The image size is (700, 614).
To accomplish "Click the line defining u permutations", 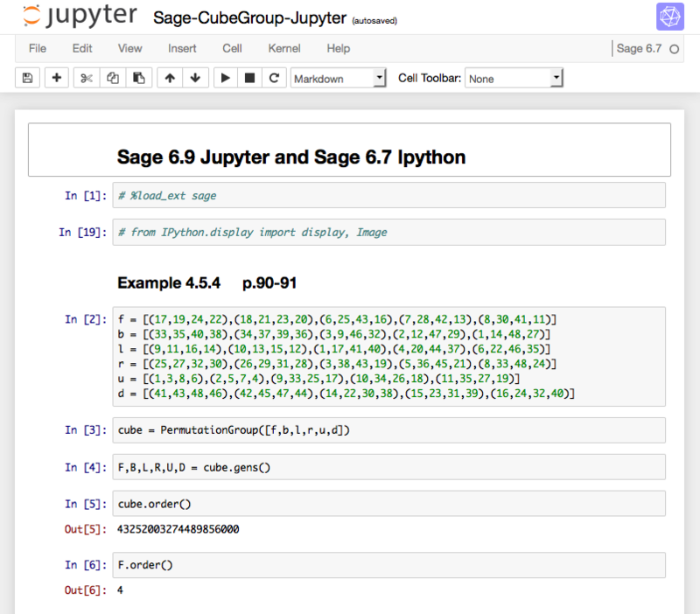I will point(318,379).
